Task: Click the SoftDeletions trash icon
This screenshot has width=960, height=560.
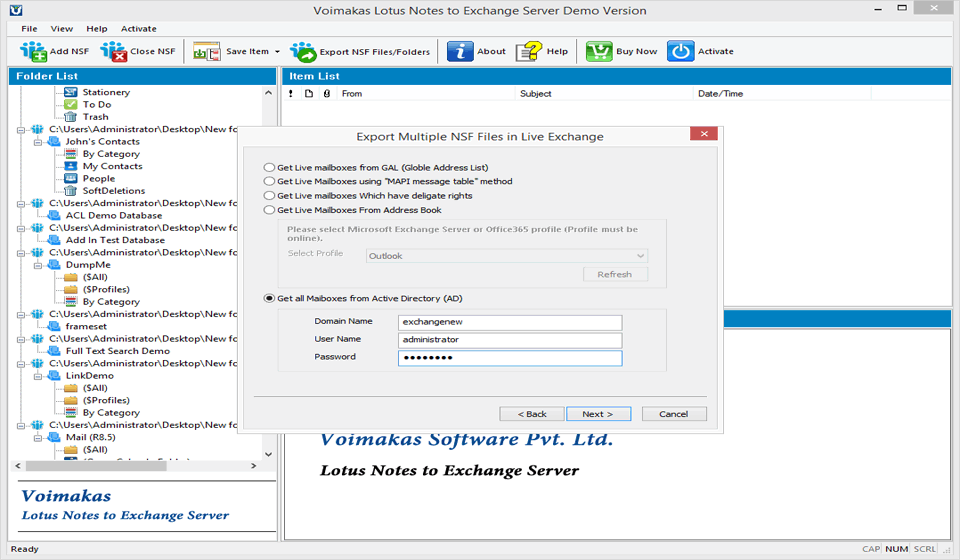Action: pyautogui.click(x=71, y=191)
